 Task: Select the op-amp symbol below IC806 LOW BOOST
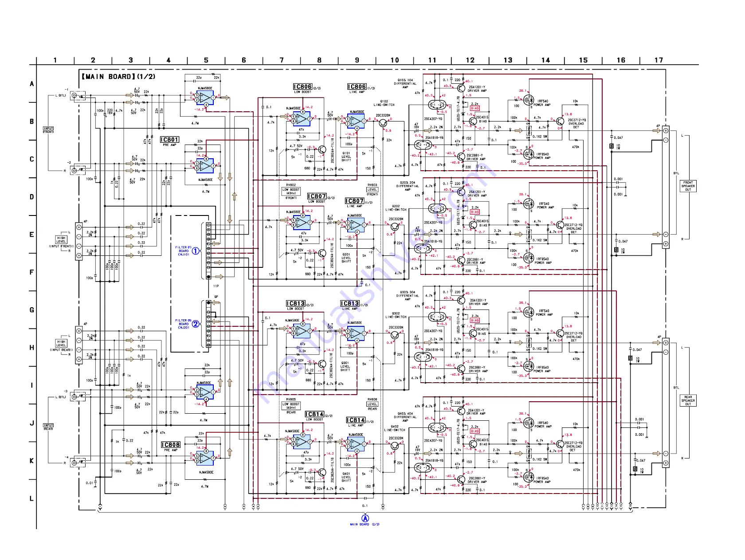point(301,118)
